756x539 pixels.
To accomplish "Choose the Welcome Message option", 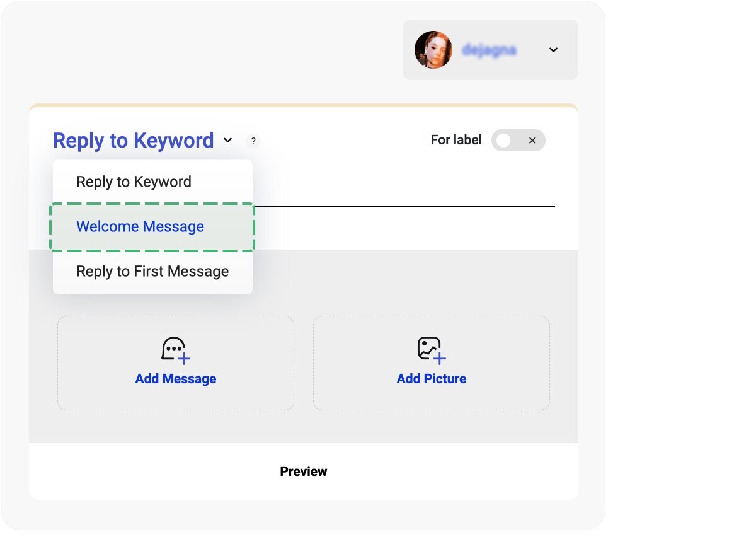I will pyautogui.click(x=140, y=226).
